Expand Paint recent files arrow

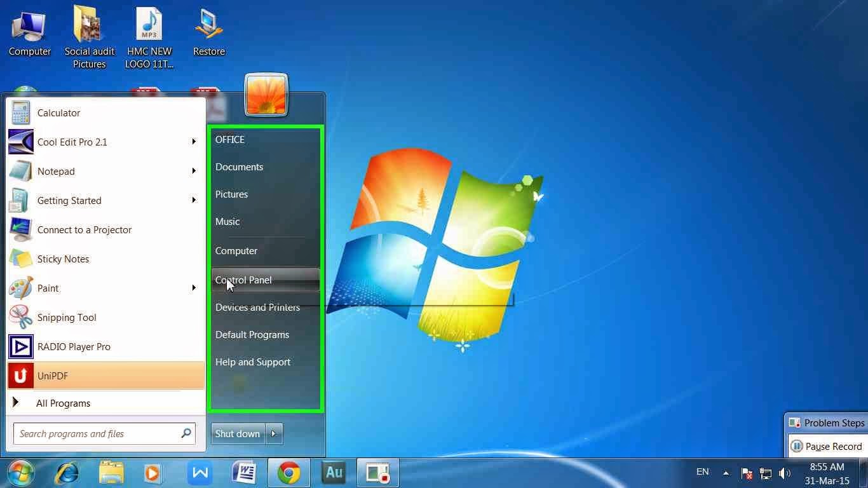click(194, 288)
